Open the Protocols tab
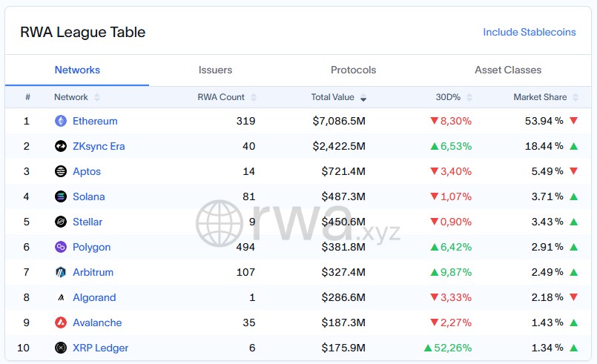Image resolution: width=597 pixels, height=364 pixels. 353,70
